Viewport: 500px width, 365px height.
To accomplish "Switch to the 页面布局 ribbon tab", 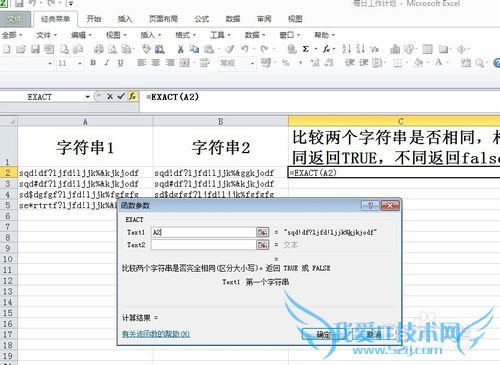I will pyautogui.click(x=163, y=19).
